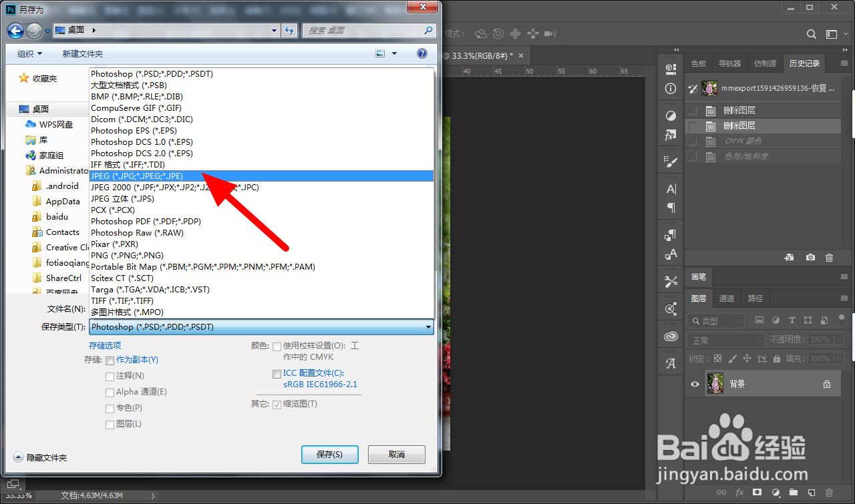Open the Character Styles panel icon
The width and height of the screenshot is (855, 504).
[x=671, y=254]
